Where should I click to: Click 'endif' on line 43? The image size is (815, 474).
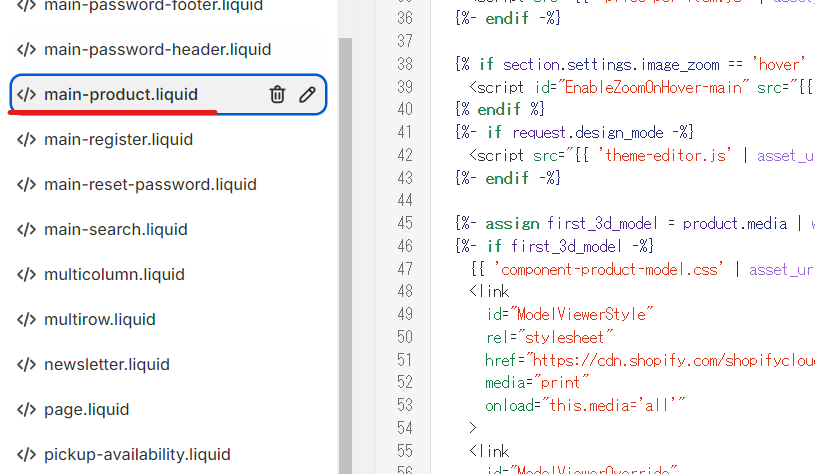pos(507,178)
